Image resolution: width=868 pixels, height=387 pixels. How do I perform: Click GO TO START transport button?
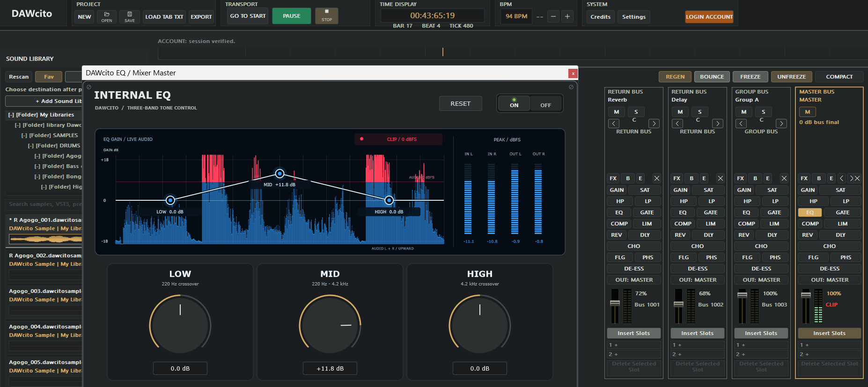click(248, 16)
